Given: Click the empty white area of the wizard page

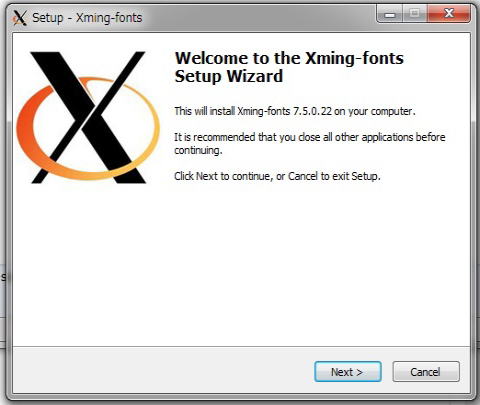Looking at the screenshot, I should [241, 267].
